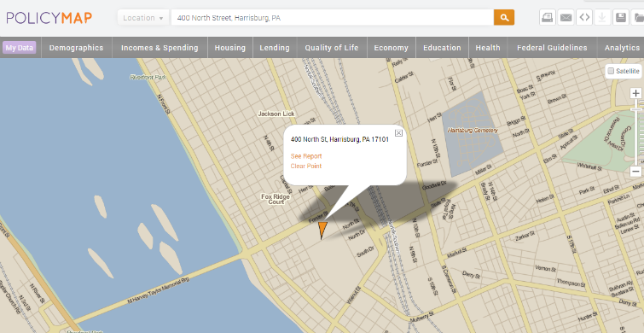
Task: Expand the Demographics menu
Action: tap(77, 48)
